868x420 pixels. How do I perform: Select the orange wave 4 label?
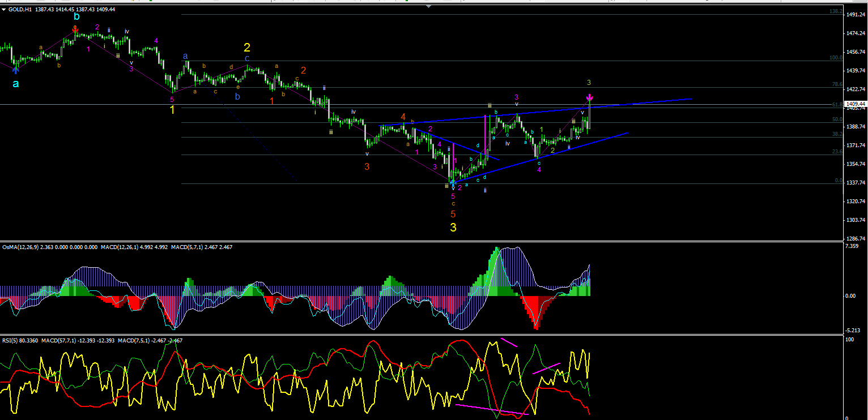(x=403, y=117)
